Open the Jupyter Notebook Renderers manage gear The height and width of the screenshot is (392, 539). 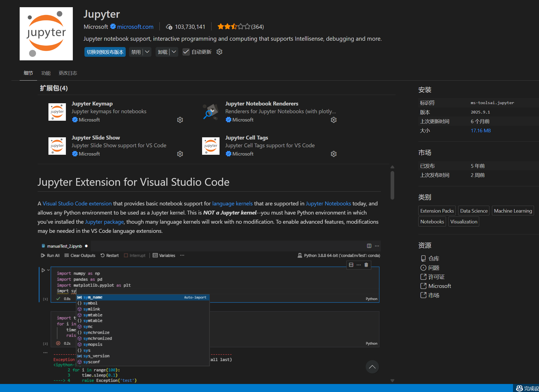[334, 120]
